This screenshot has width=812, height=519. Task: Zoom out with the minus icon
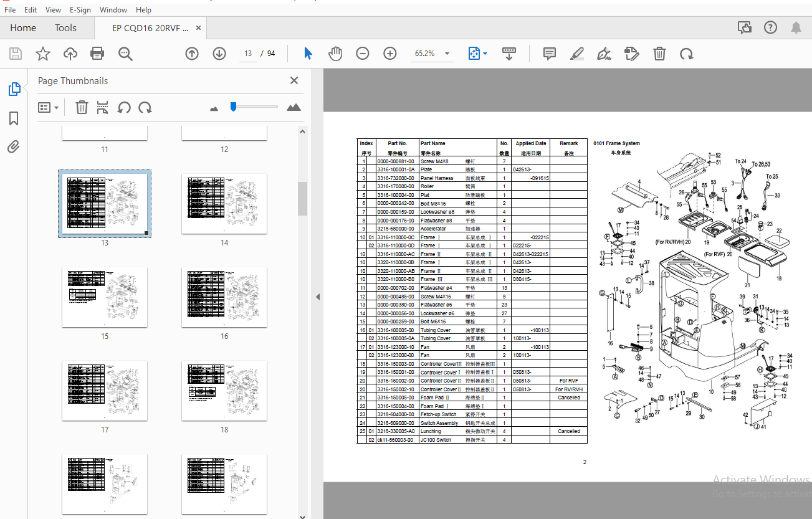[x=363, y=54]
